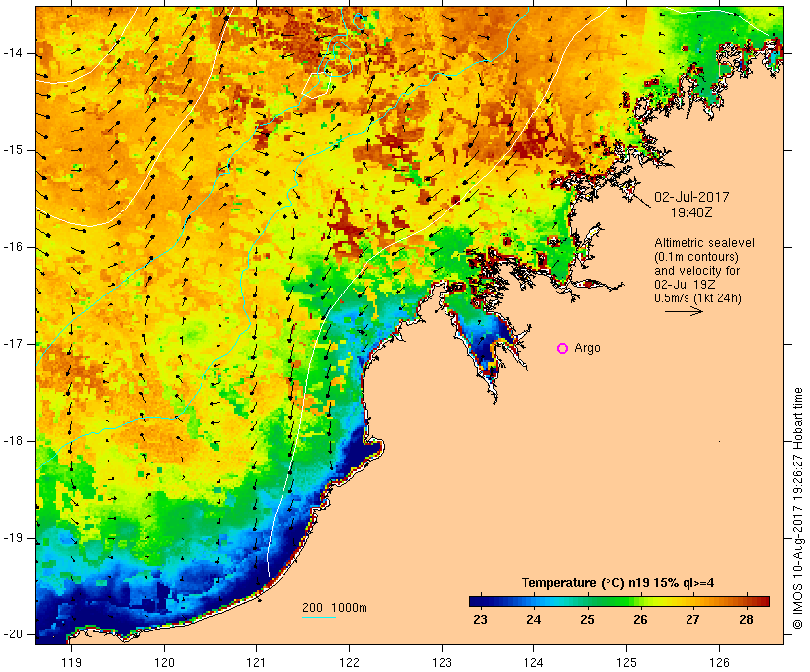Click colorbar label '26'

(x=640, y=620)
